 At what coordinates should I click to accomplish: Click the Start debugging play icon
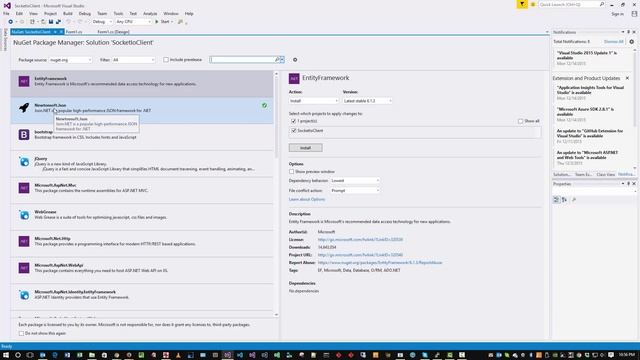point(157,22)
